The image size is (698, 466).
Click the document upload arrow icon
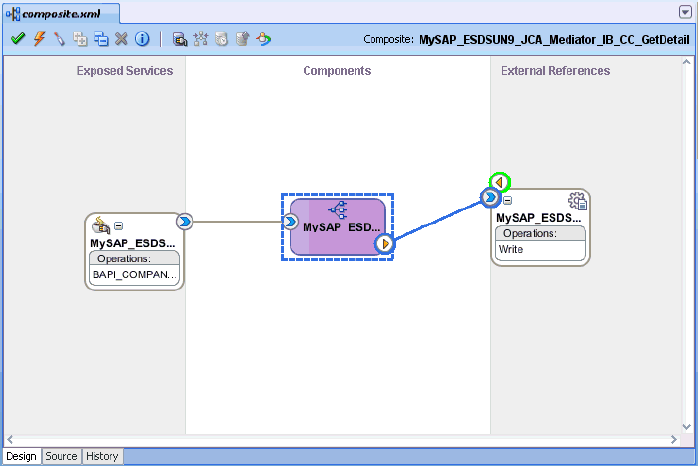click(242, 39)
